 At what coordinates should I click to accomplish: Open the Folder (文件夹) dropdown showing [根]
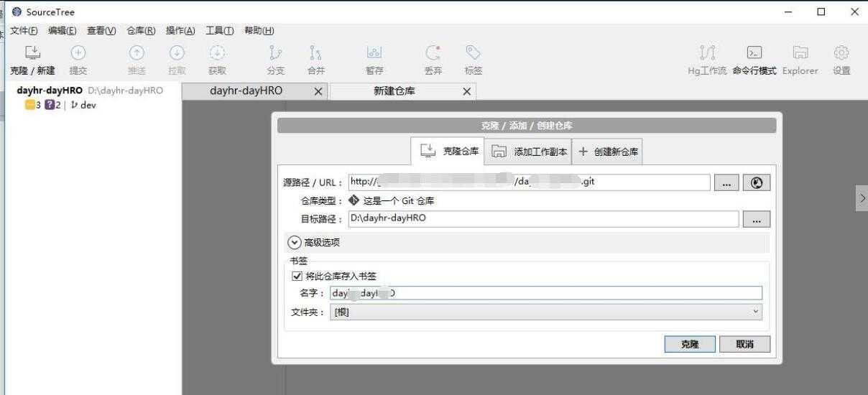click(545, 312)
